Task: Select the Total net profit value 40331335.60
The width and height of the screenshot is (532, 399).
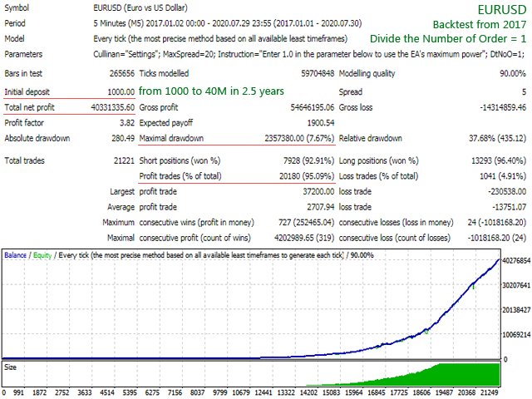Action: point(113,107)
